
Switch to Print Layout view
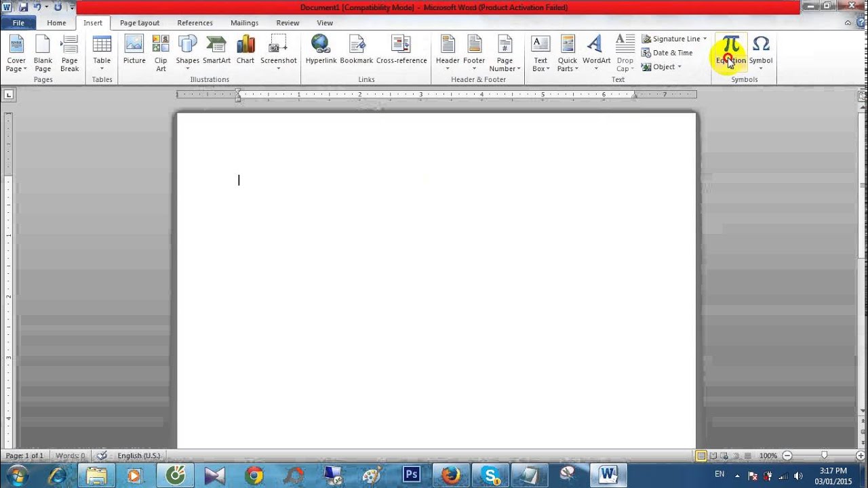pos(701,455)
